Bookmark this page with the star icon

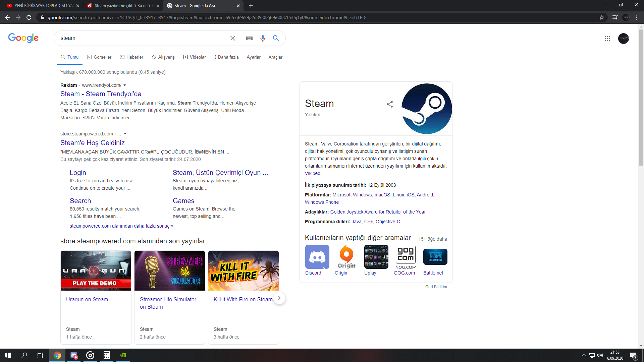602,17
